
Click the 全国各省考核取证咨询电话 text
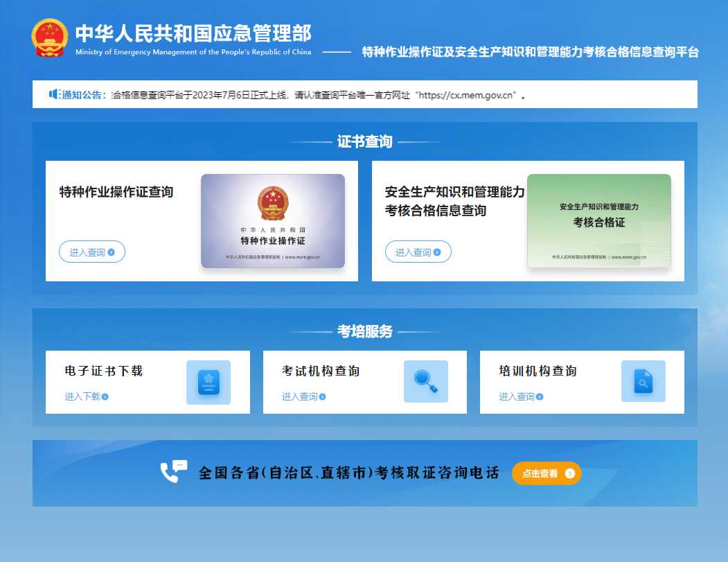click(348, 473)
